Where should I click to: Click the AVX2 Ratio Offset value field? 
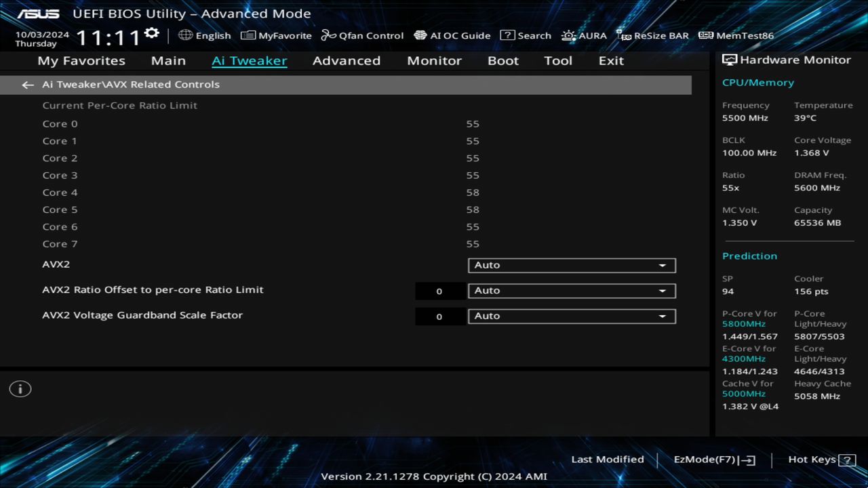point(439,291)
